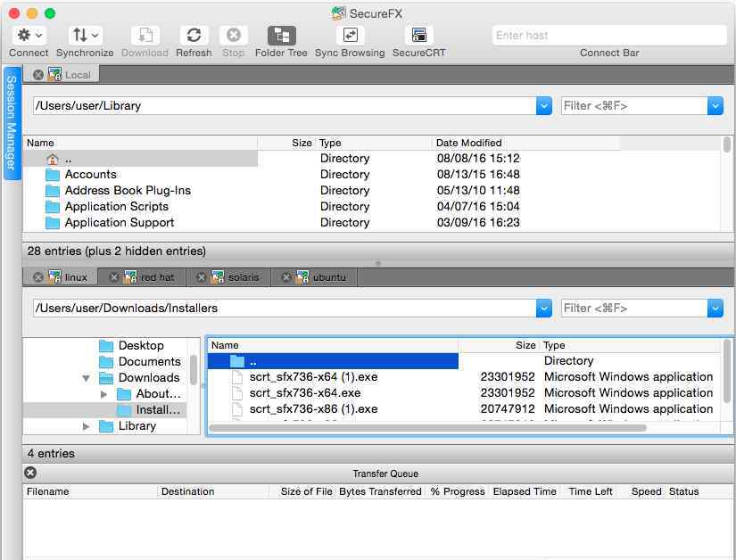Click the Enter host connect bar field
This screenshot has width=736, height=560.
pyautogui.click(x=609, y=35)
